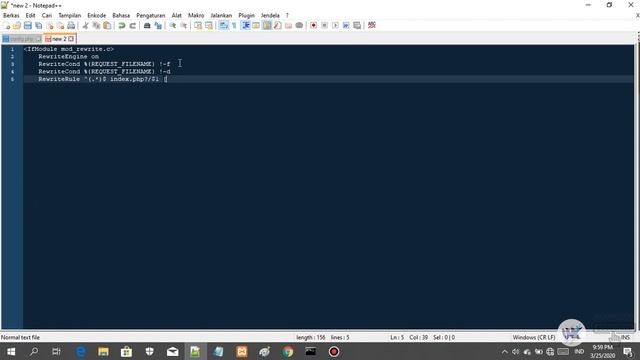Screen dimensions: 640x360
Task: Open the Jalankan menu
Action: click(221, 16)
